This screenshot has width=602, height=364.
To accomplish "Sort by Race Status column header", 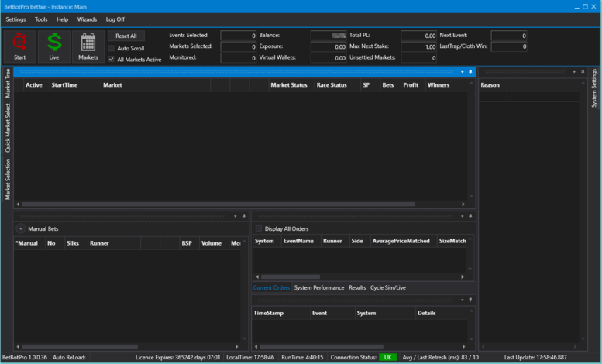I will pos(337,85).
